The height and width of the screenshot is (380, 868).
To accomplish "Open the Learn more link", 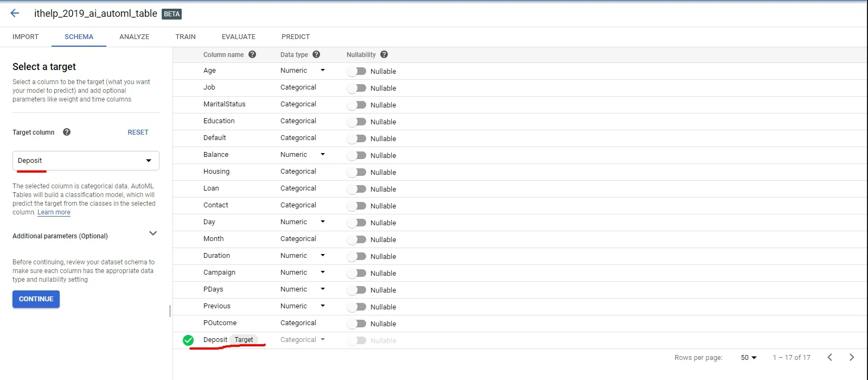I will [x=54, y=212].
